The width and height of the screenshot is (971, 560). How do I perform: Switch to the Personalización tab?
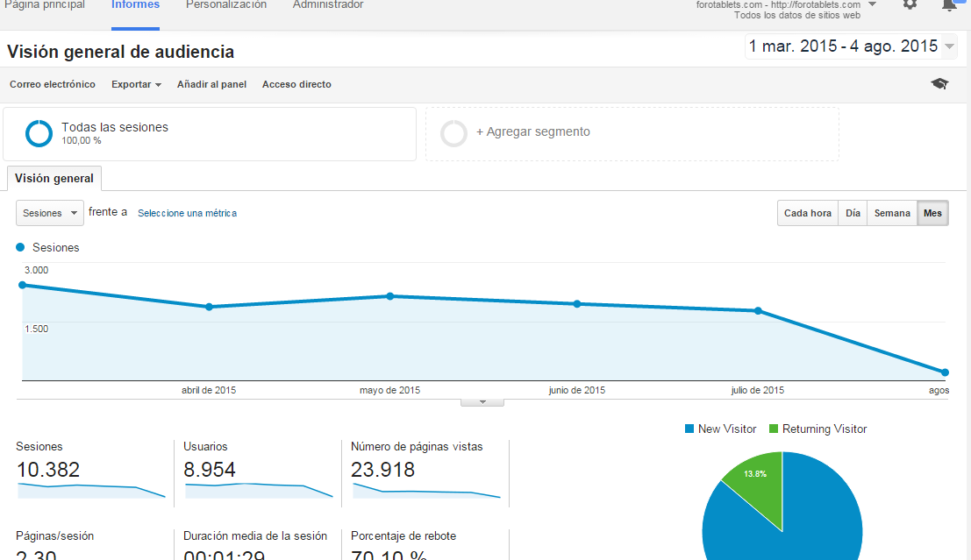pyautogui.click(x=226, y=5)
